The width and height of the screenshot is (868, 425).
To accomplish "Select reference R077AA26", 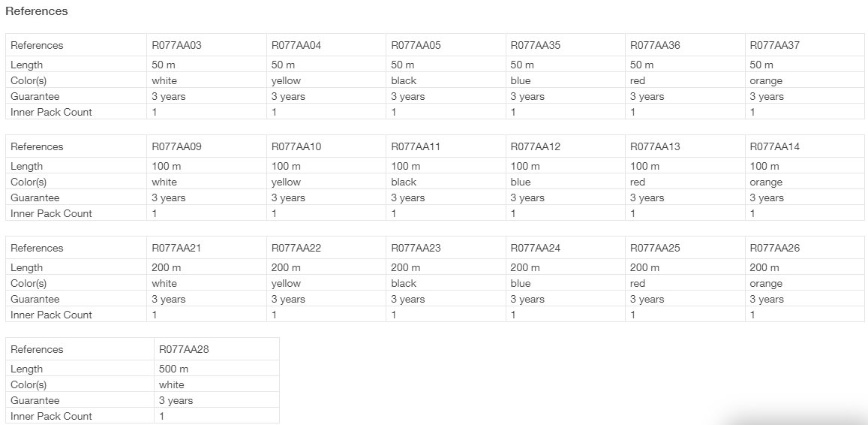I will (x=774, y=249).
